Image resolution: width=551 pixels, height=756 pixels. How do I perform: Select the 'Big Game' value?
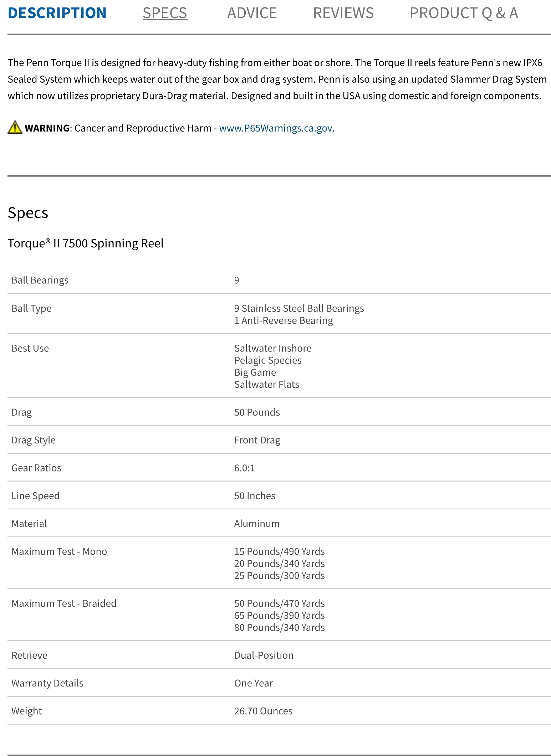coord(255,372)
